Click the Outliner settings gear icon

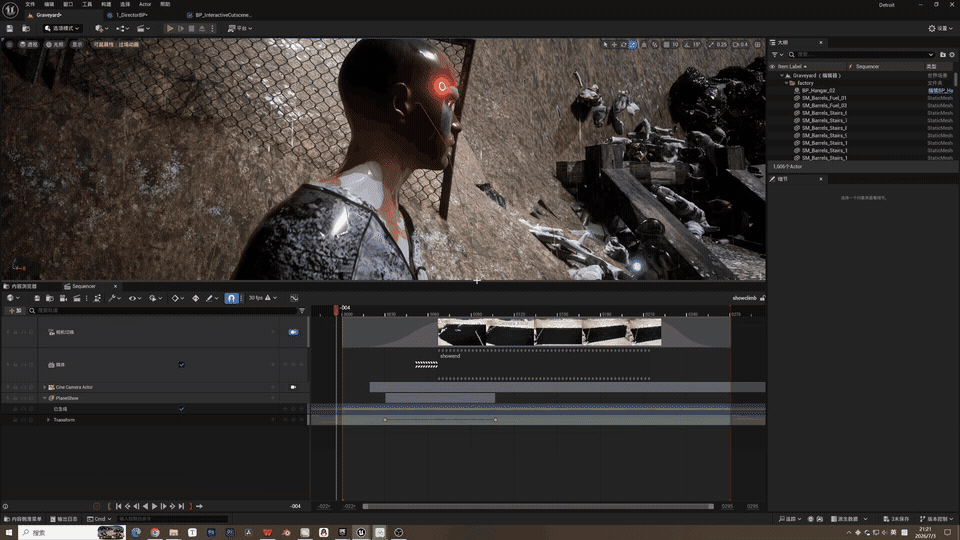[952, 54]
